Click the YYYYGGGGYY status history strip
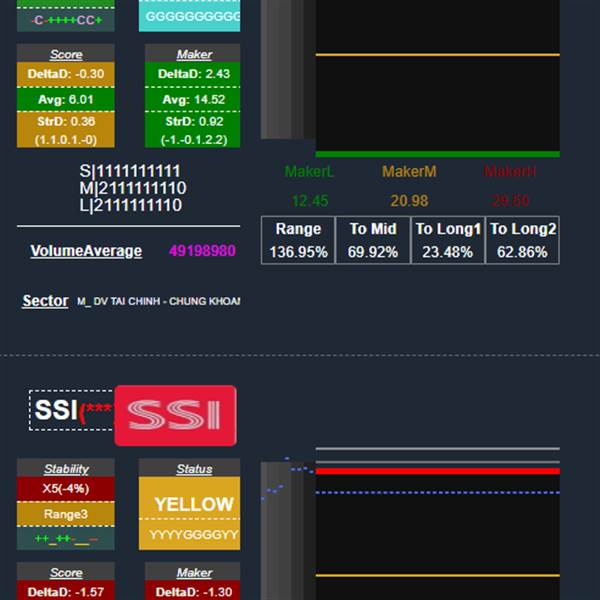 189,535
